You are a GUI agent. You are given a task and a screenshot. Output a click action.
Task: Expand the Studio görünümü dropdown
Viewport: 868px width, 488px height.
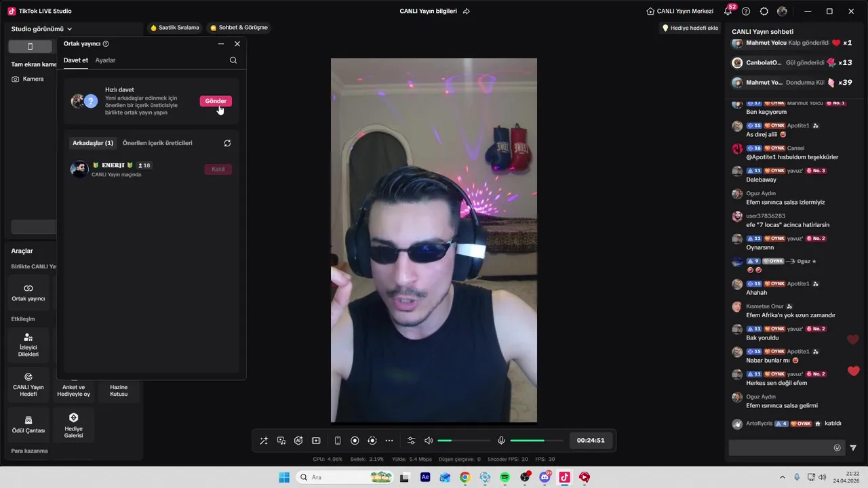click(41, 29)
